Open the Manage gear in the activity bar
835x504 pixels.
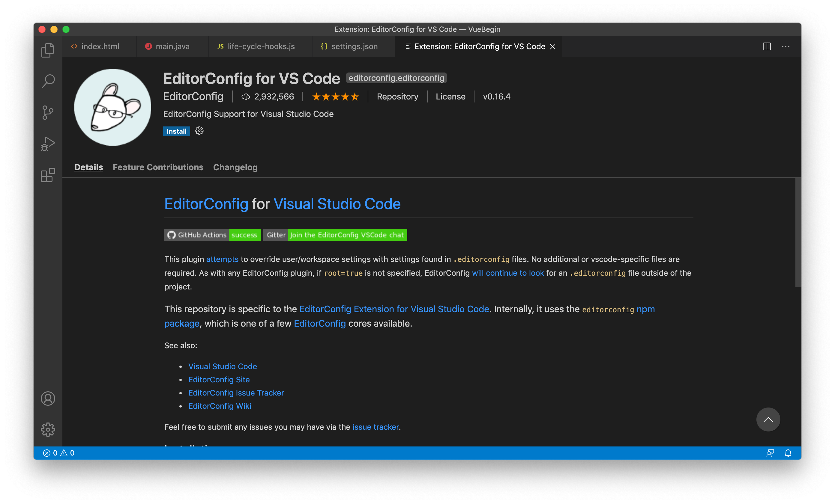(x=48, y=429)
